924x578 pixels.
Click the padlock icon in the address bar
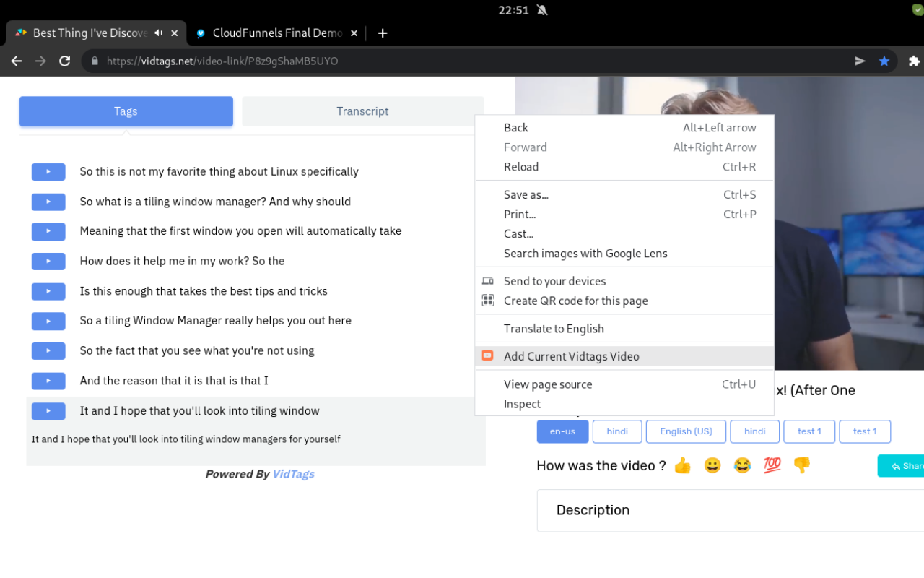pos(95,61)
